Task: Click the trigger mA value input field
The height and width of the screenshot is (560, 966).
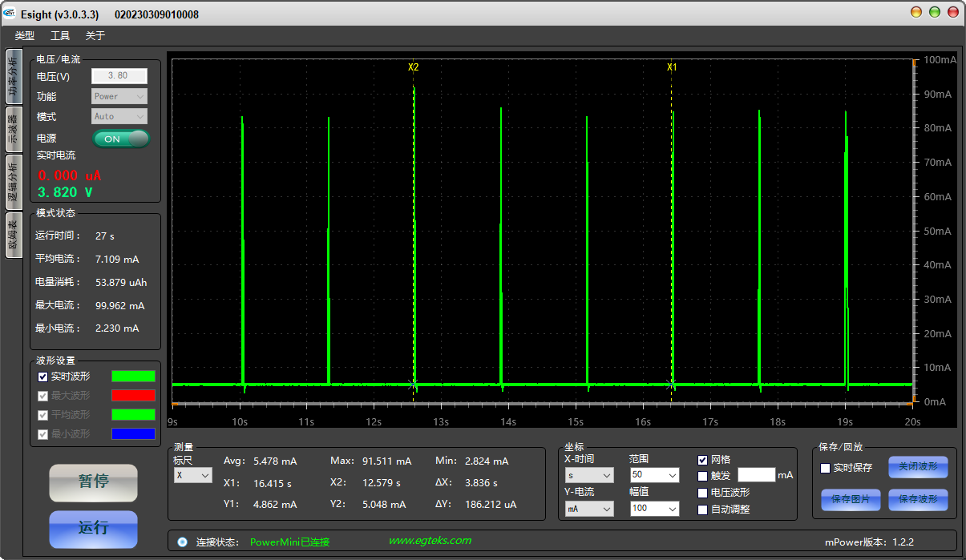Action: [x=756, y=475]
